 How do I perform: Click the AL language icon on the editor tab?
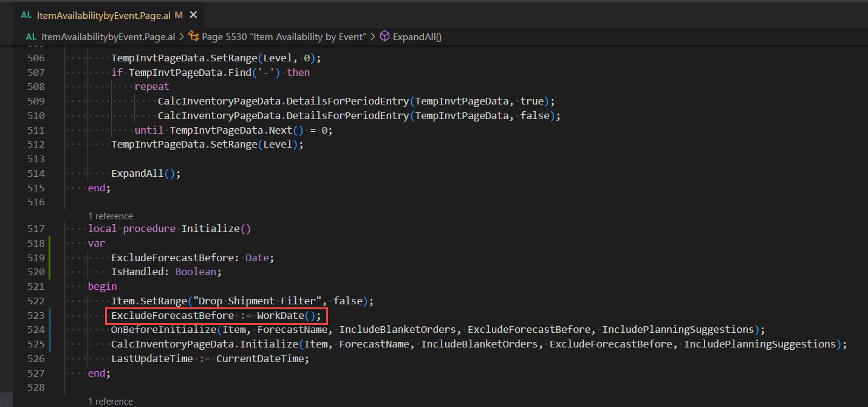(25, 15)
